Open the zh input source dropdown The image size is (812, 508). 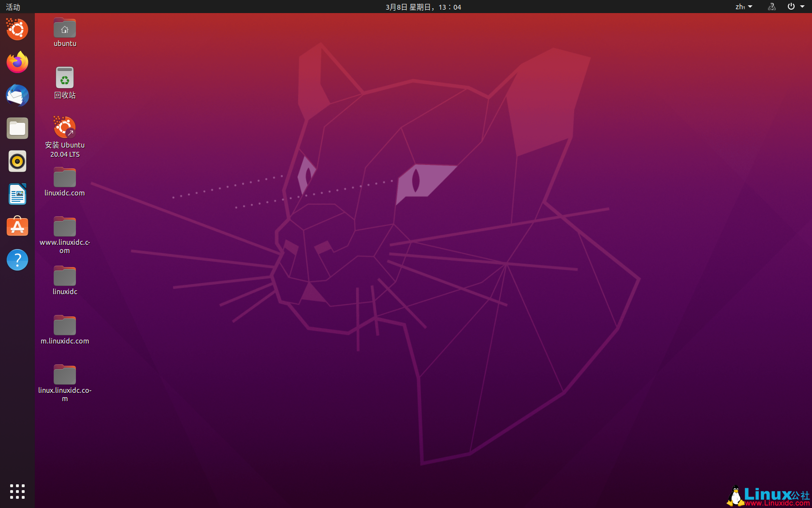coord(743,7)
